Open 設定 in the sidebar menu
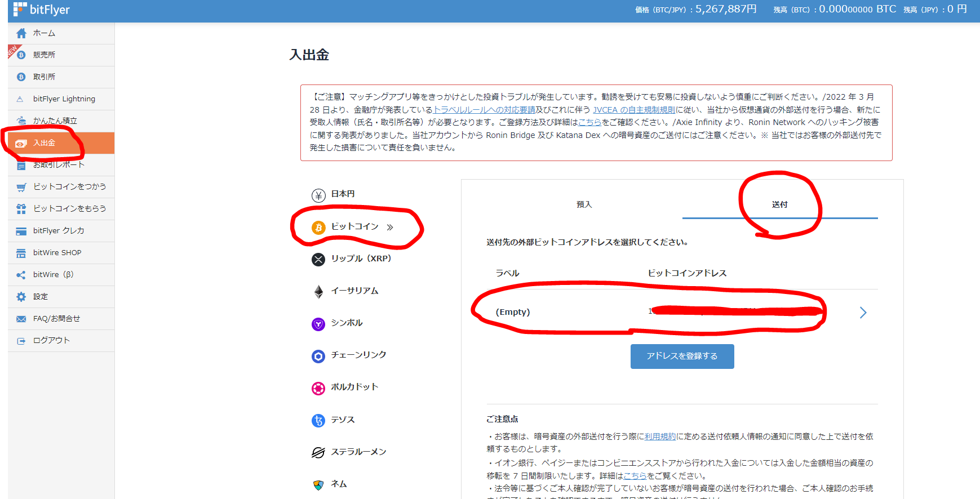 point(61,297)
